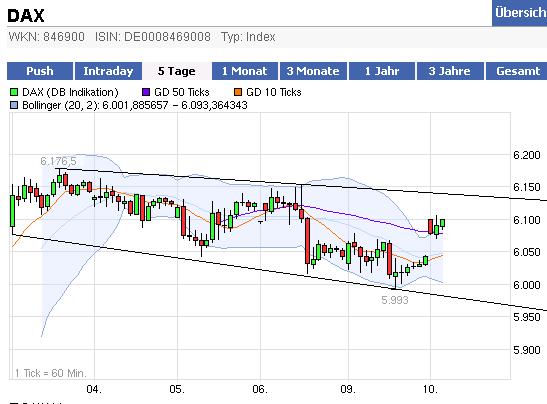
Task: Click the green DAX legend swatch
Action: 14,92
